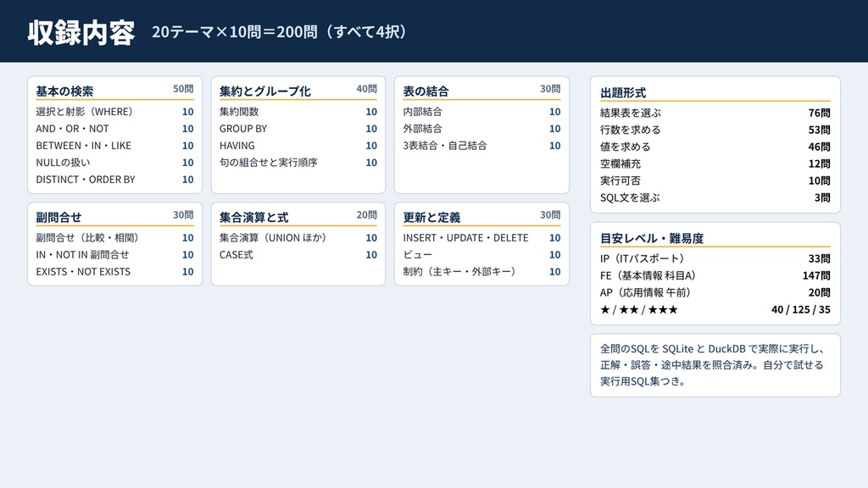The height and width of the screenshot is (488, 868).
Task: Select the 出題形式 card heading
Action: pyautogui.click(x=623, y=93)
